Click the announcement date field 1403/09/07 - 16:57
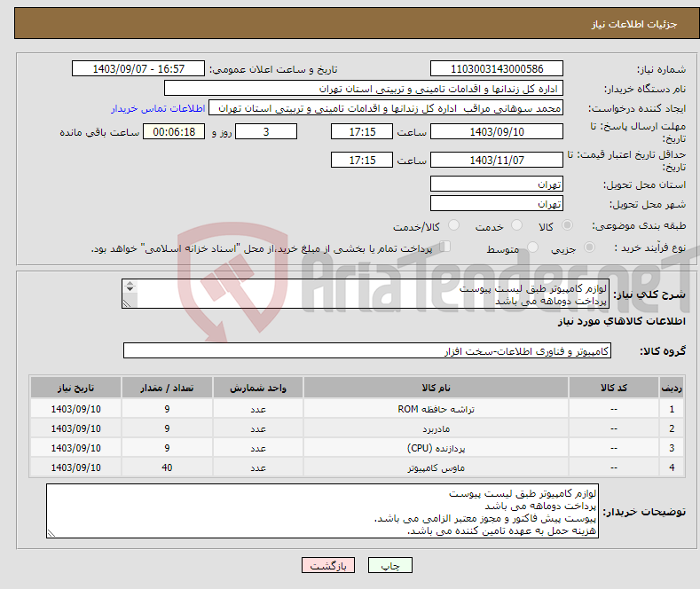This screenshot has height=589, width=700. pyautogui.click(x=138, y=68)
